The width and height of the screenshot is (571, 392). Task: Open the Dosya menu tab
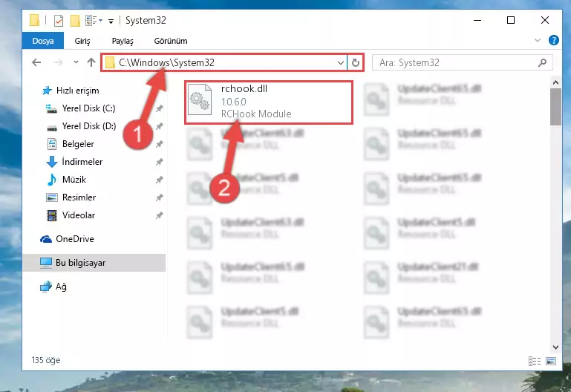(x=43, y=41)
